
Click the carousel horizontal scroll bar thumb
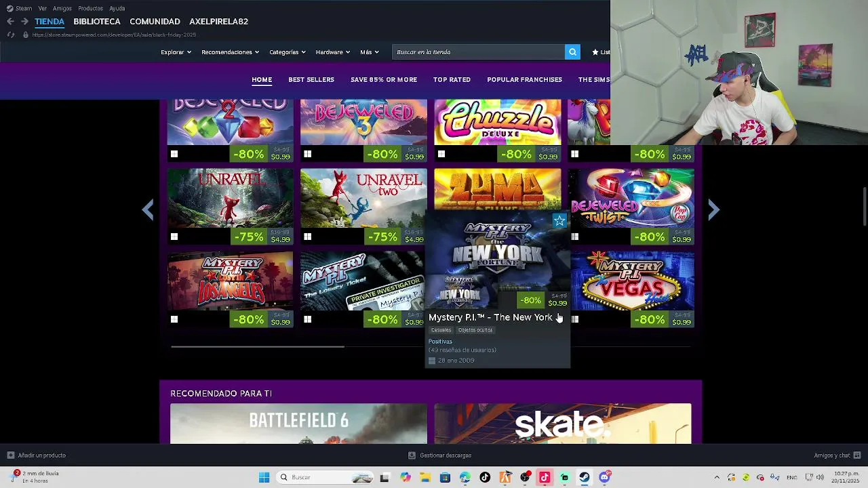point(258,346)
